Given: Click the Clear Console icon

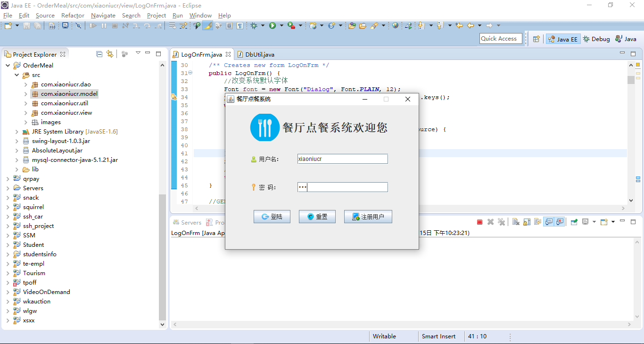Looking at the screenshot, I should pos(516,222).
